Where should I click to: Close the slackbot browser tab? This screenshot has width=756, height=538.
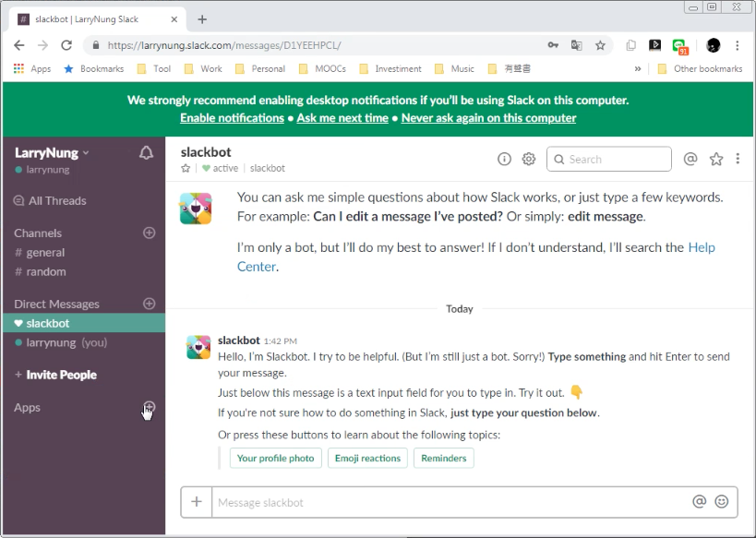(x=174, y=19)
